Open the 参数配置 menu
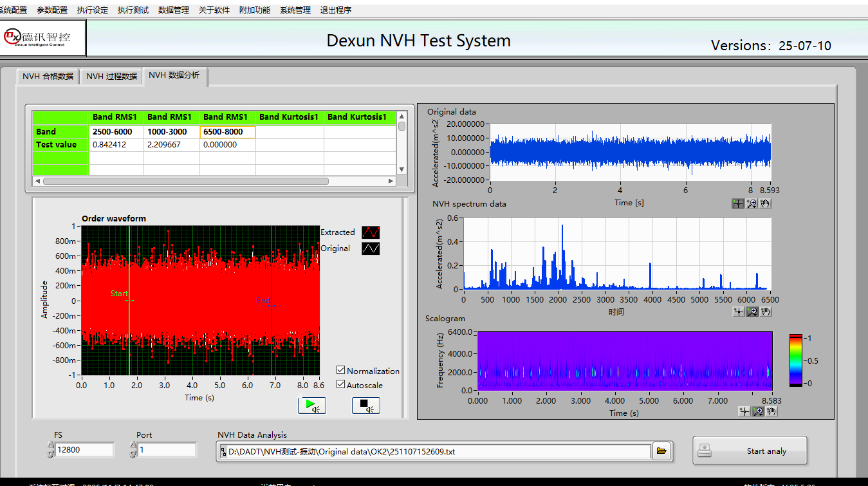Viewport: 868px width, 486px height. click(x=52, y=10)
